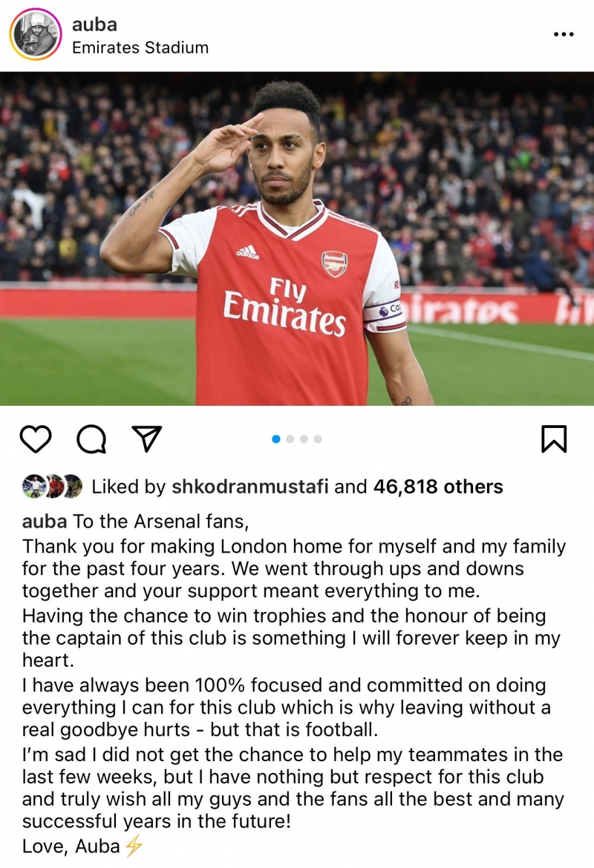Image resolution: width=594 pixels, height=868 pixels.
Task: Like the post with the heart icon
Action: coord(35,439)
